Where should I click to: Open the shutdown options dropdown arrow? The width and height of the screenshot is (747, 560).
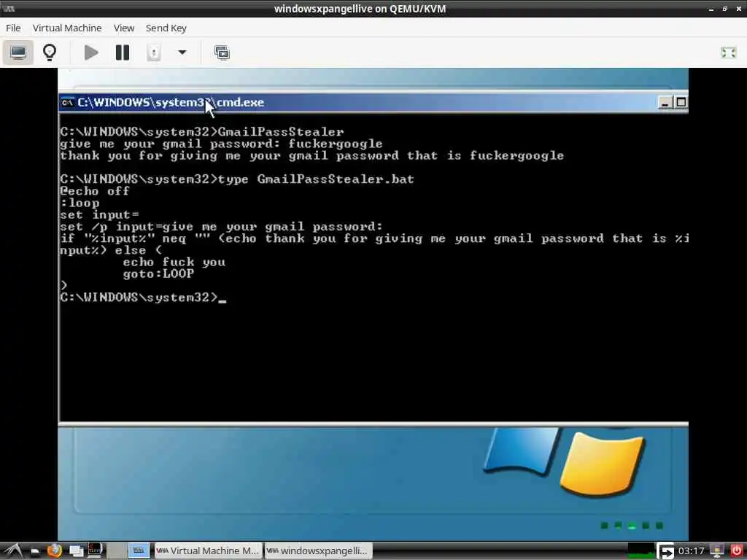pyautogui.click(x=182, y=52)
